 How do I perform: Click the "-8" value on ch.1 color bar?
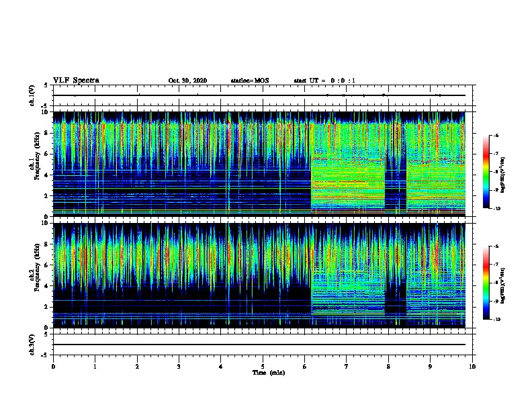tap(496, 172)
